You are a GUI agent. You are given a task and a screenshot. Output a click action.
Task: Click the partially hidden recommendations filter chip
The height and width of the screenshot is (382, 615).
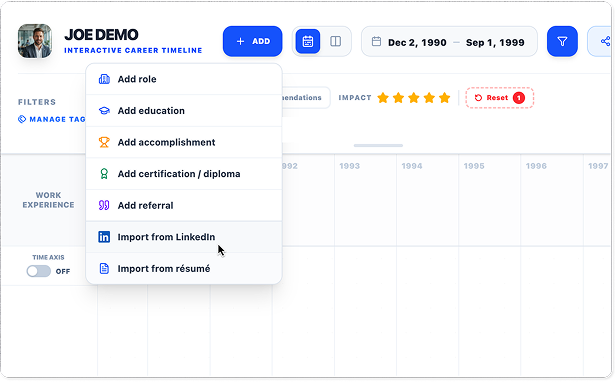coord(306,98)
